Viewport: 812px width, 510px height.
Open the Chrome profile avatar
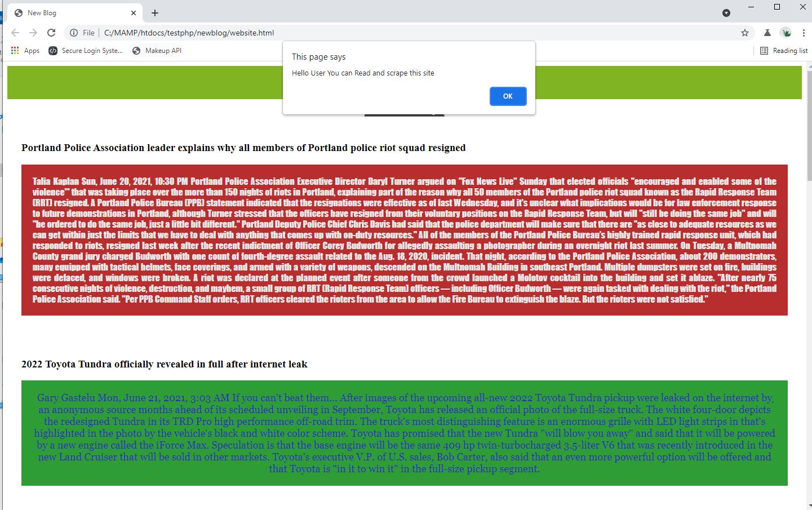coord(786,33)
